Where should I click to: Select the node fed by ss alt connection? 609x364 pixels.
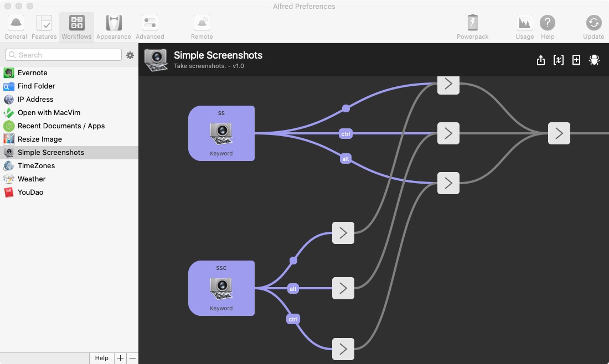[448, 183]
